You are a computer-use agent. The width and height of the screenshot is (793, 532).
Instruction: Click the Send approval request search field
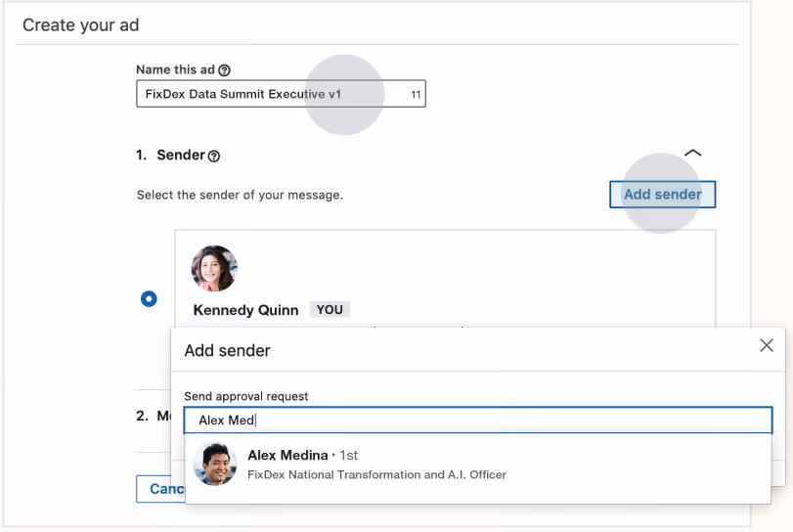pyautogui.click(x=478, y=421)
